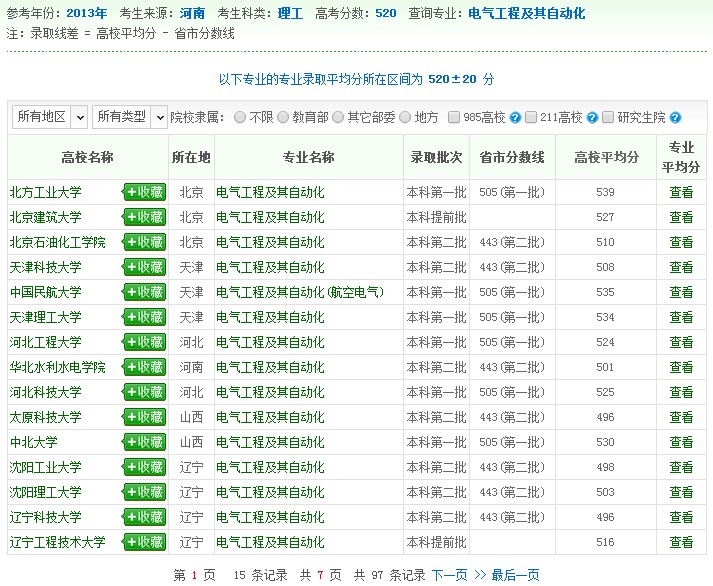
Task: Add 中国民航大学 to 收藏
Action: click(x=144, y=292)
